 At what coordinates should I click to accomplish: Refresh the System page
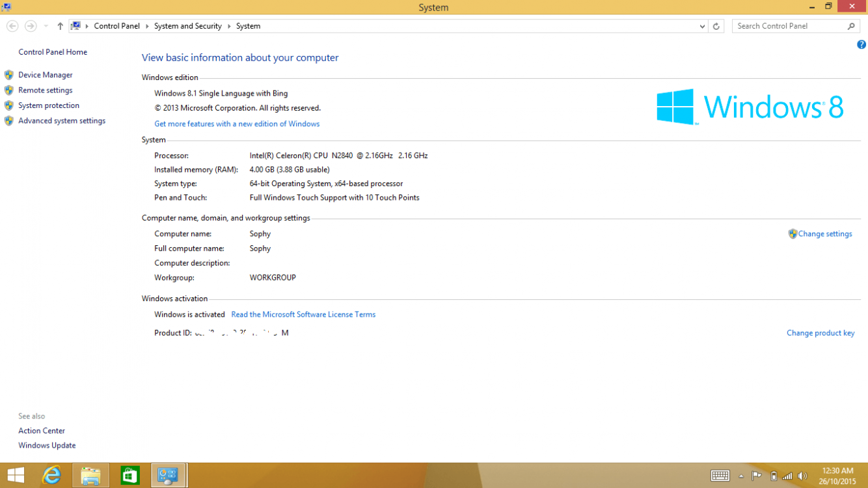716,27
